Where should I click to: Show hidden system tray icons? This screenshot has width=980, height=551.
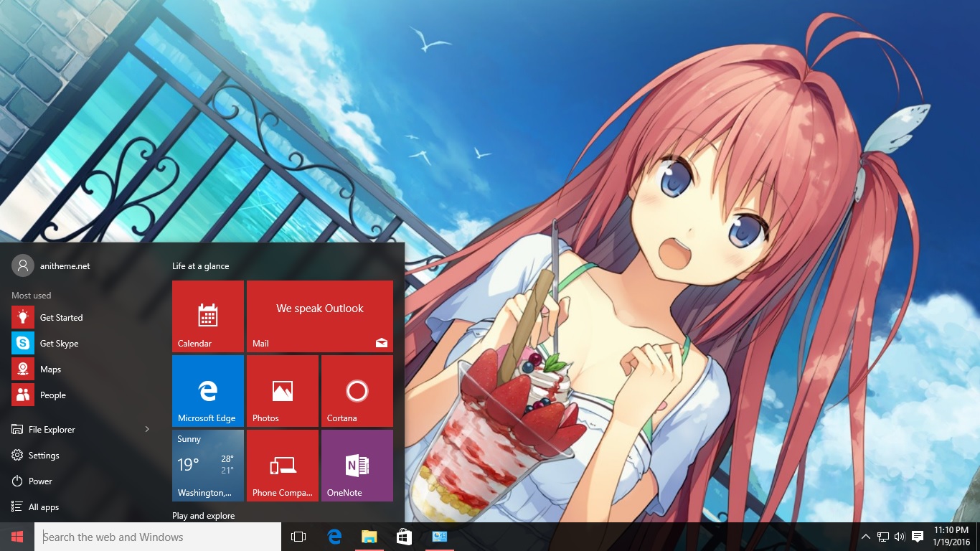[865, 537]
